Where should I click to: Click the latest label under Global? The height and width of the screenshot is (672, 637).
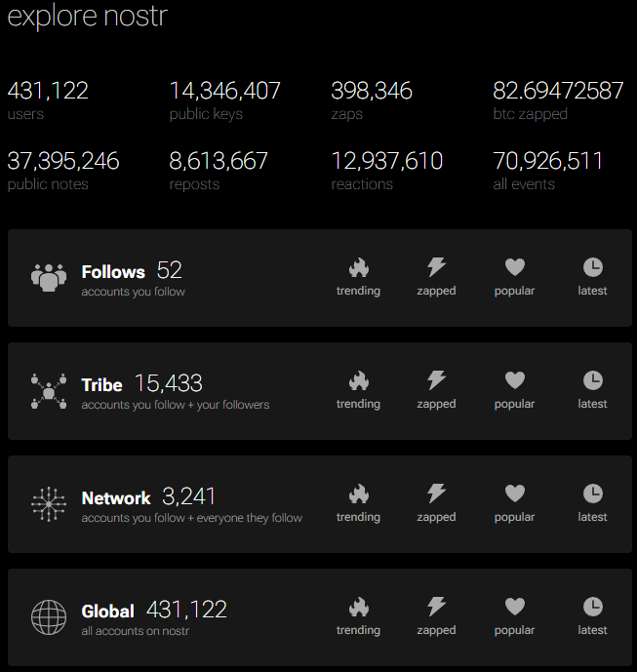[592, 630]
